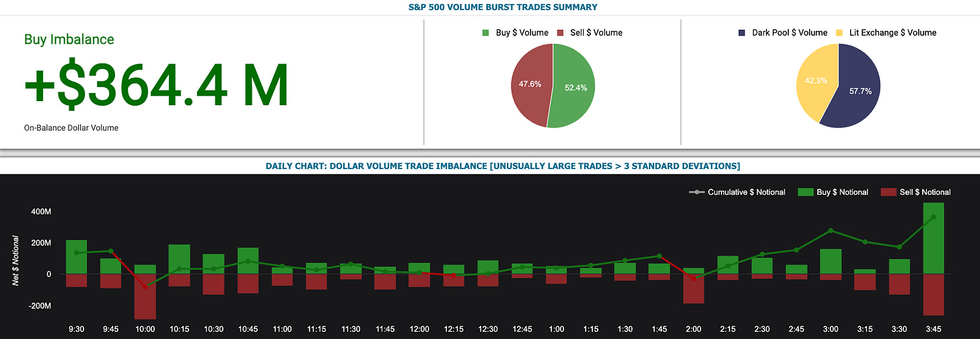Image resolution: width=980 pixels, height=339 pixels.
Task: Click the 400M y-axis label
Action: [x=40, y=212]
